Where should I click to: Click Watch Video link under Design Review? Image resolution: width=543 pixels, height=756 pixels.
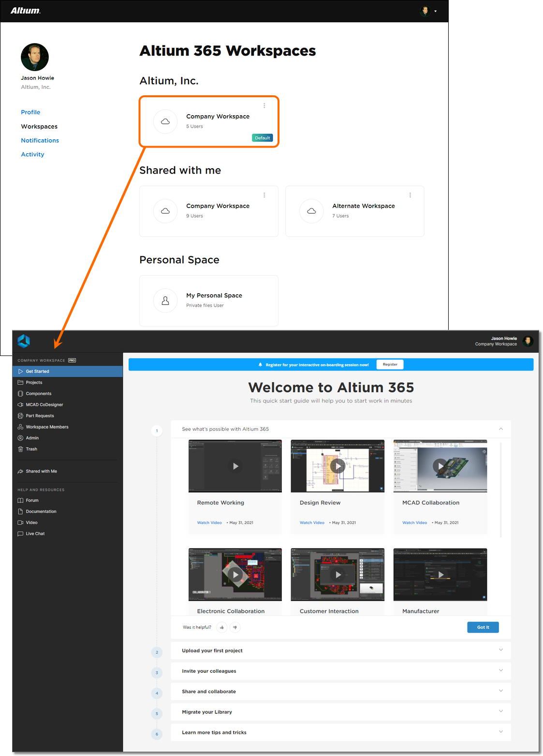pyautogui.click(x=312, y=523)
